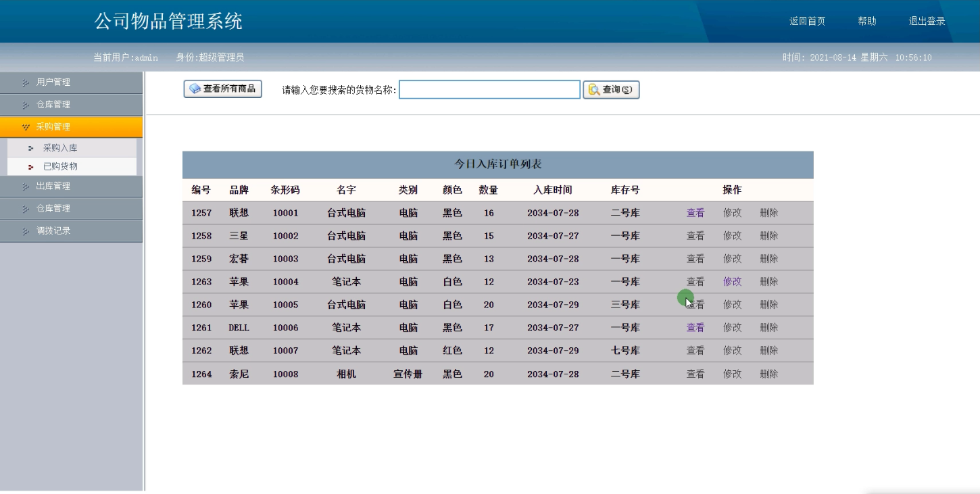Open the 采购入库 submenu item

click(x=72, y=147)
